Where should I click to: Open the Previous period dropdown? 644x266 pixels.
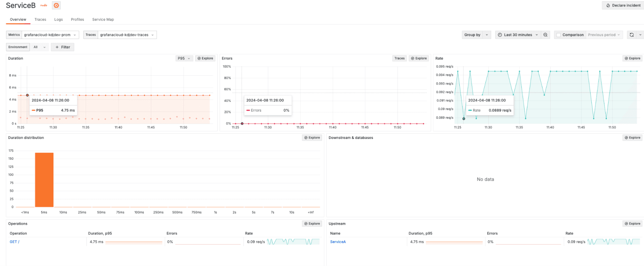point(604,35)
